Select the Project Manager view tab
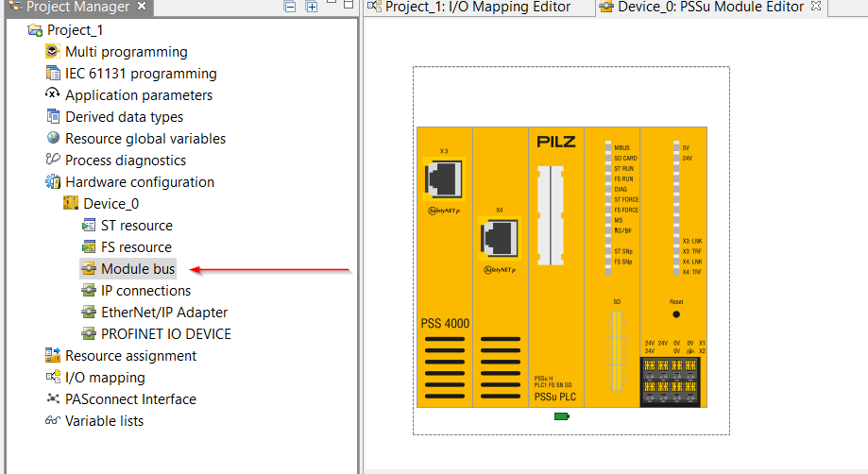This screenshot has height=474, width=868. pos(71,8)
